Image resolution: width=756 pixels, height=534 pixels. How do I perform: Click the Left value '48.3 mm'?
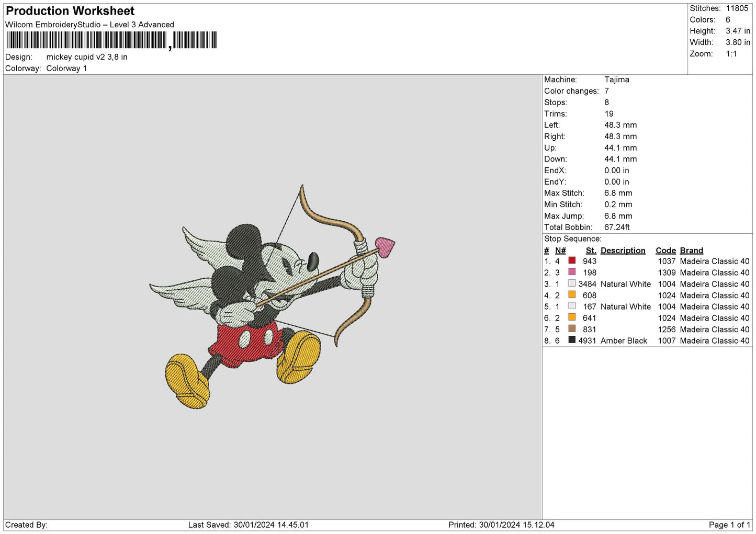point(620,125)
